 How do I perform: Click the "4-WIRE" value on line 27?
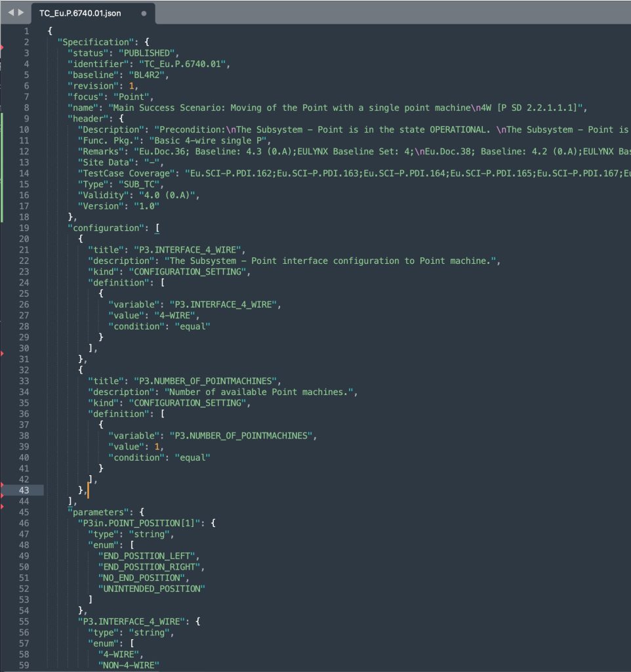174,316
